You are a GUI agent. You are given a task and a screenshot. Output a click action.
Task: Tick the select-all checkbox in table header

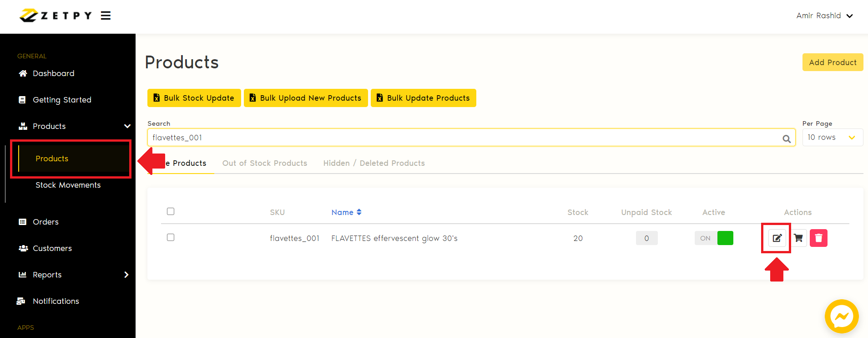coord(171,211)
